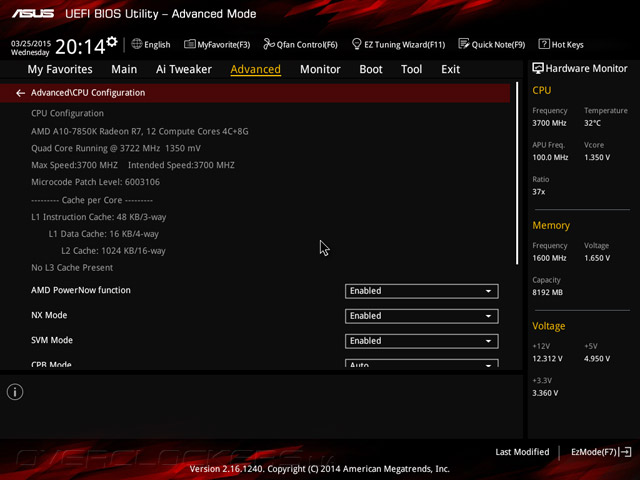Click the L1 Instruction Cache line
The width and height of the screenshot is (640, 480).
98,217
